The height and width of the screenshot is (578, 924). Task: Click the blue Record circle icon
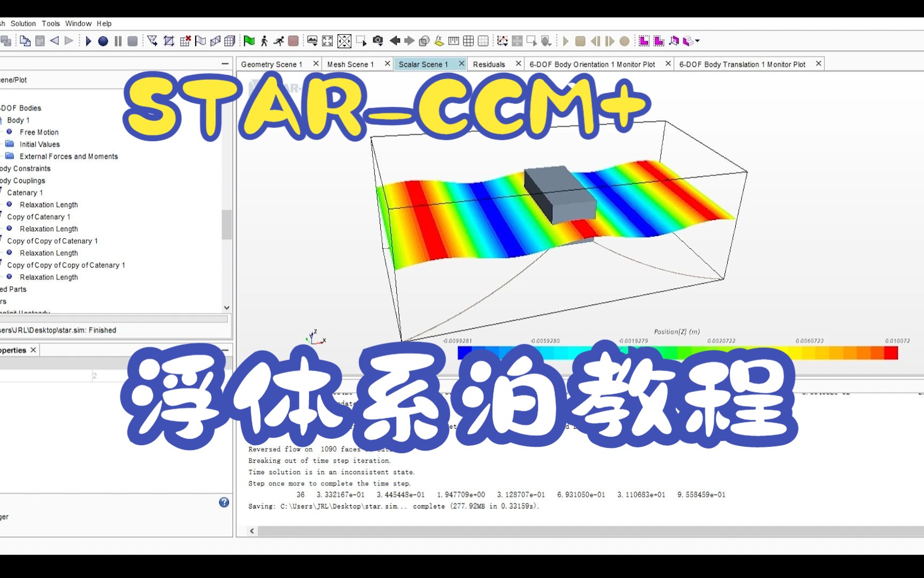[x=103, y=41]
